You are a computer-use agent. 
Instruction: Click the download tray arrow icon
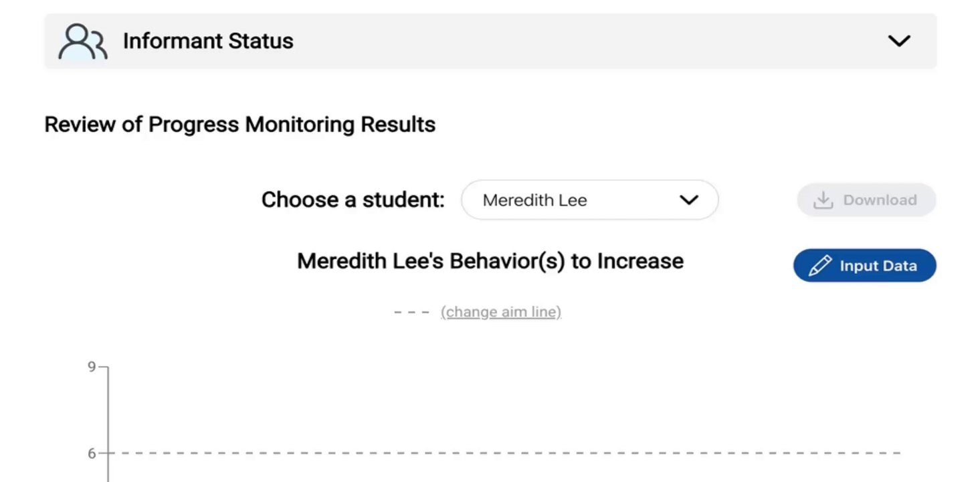822,199
